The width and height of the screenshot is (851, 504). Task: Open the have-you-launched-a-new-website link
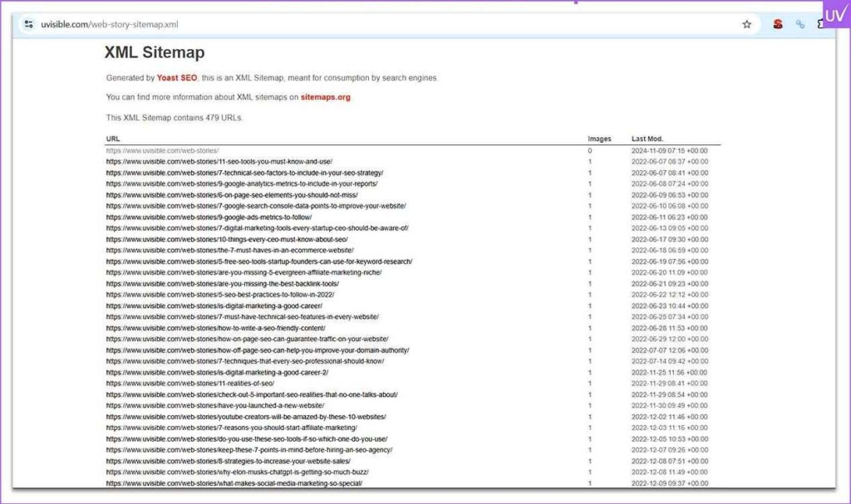pos(214,405)
